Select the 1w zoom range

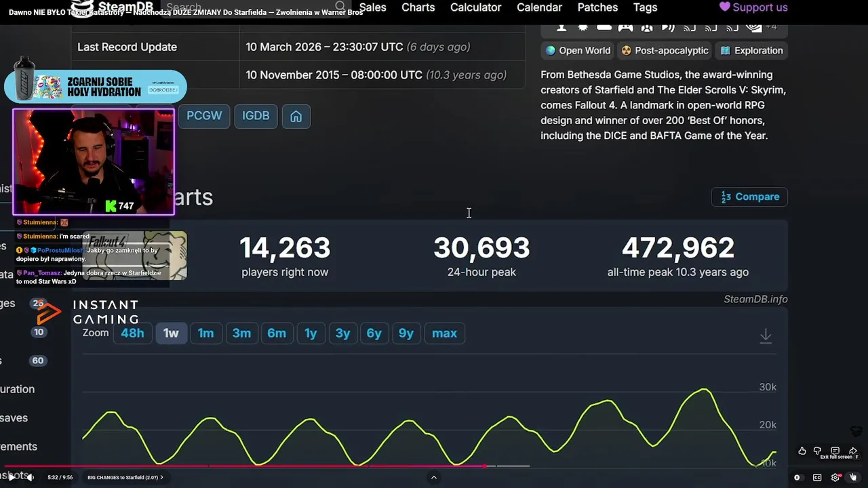click(x=171, y=333)
